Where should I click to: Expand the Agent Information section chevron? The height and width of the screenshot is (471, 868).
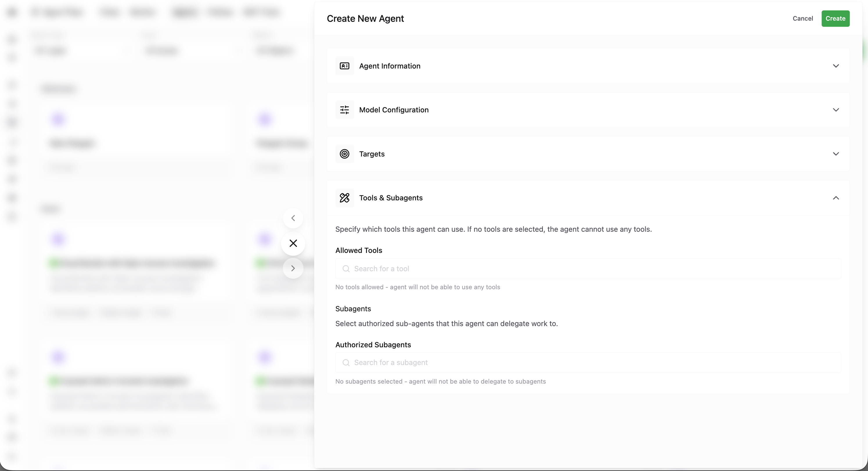[x=836, y=66]
